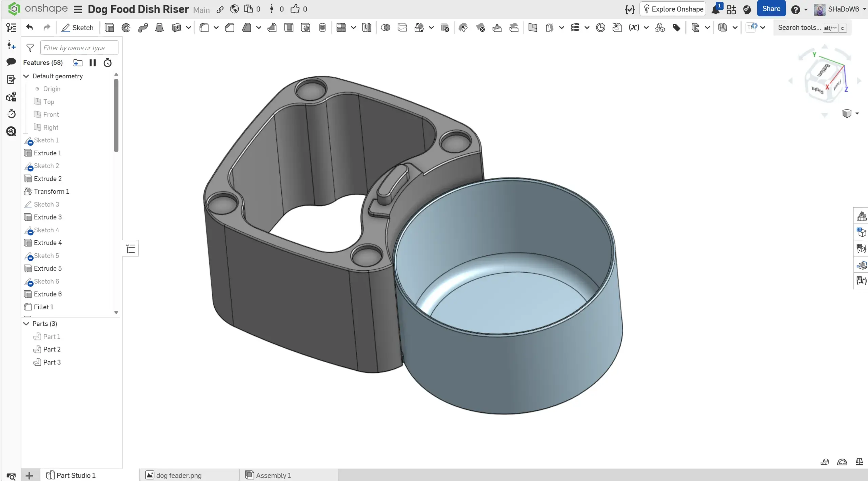Click the Sketch tool button
The width and height of the screenshot is (868, 481).
coord(77,27)
